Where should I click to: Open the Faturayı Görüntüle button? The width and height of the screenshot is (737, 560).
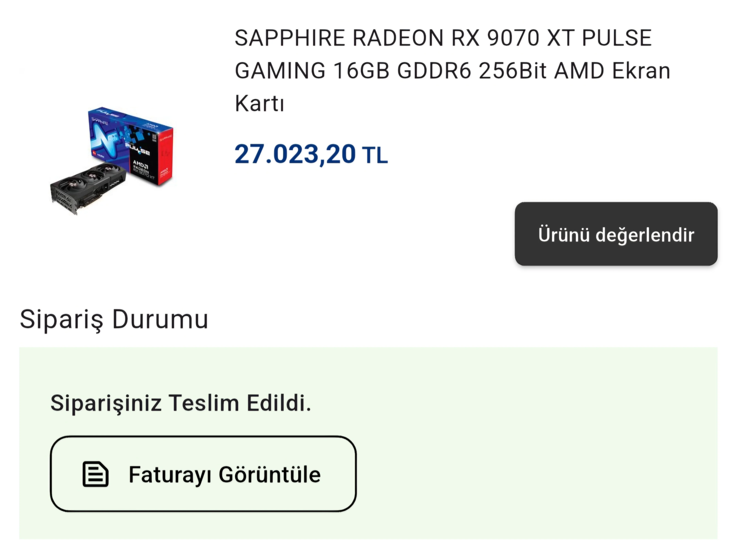point(203,474)
